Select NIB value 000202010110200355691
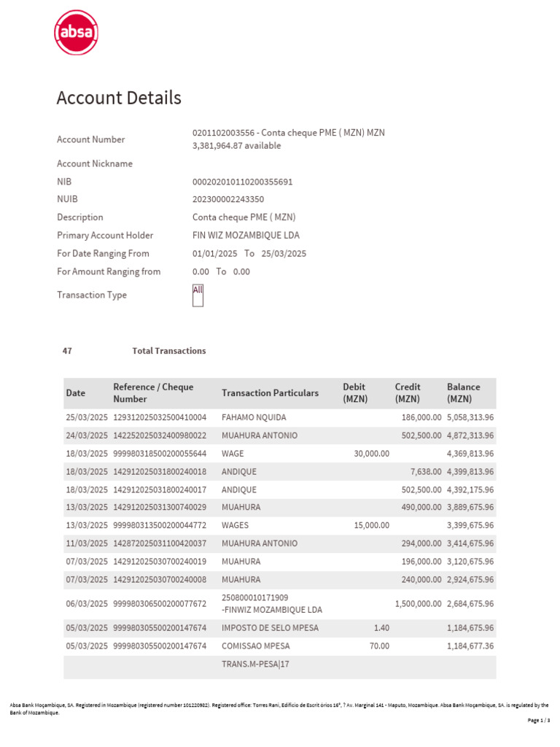This screenshot has width=560, height=747. (242, 182)
